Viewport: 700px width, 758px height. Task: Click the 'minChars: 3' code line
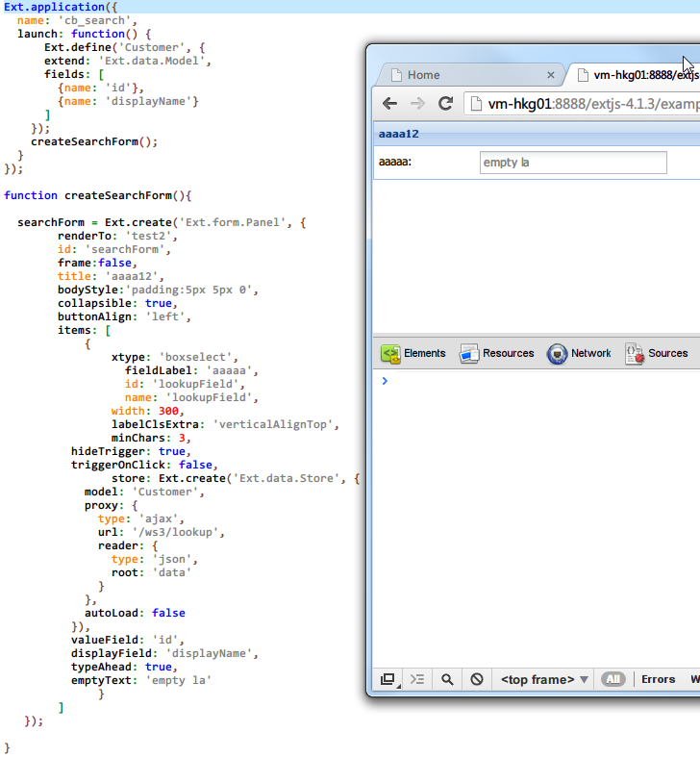pyautogui.click(x=151, y=438)
